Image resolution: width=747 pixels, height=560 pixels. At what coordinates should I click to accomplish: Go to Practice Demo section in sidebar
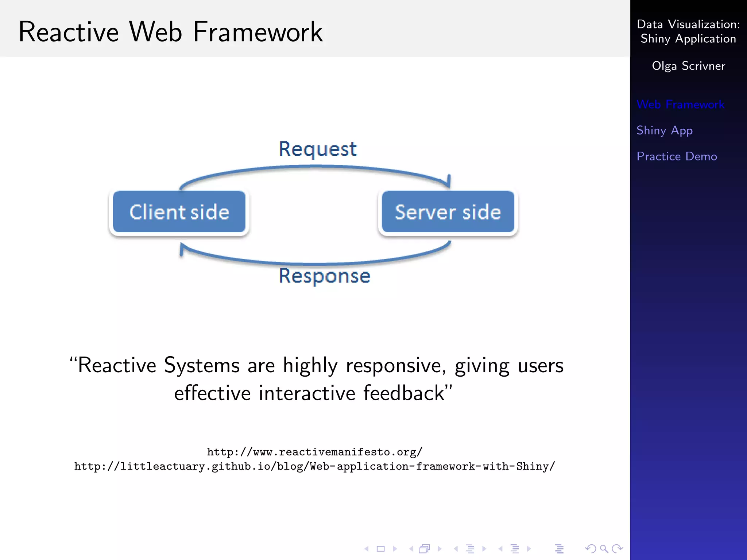tap(677, 156)
